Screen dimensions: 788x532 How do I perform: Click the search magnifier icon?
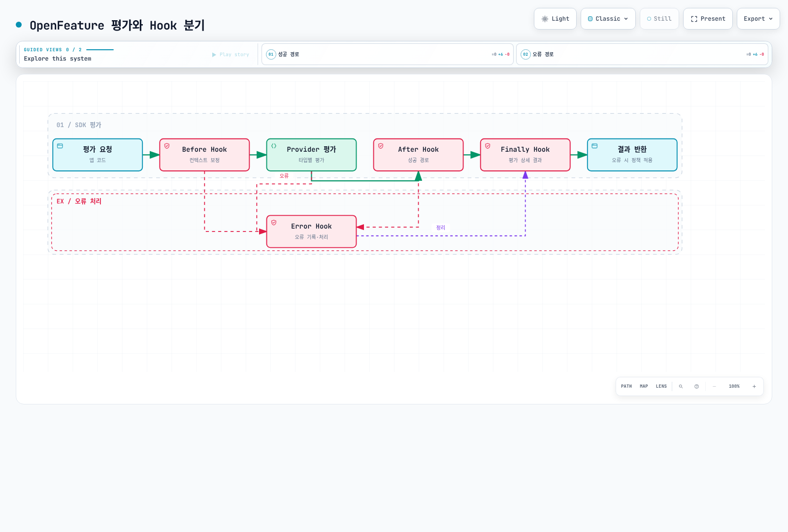tap(681, 387)
